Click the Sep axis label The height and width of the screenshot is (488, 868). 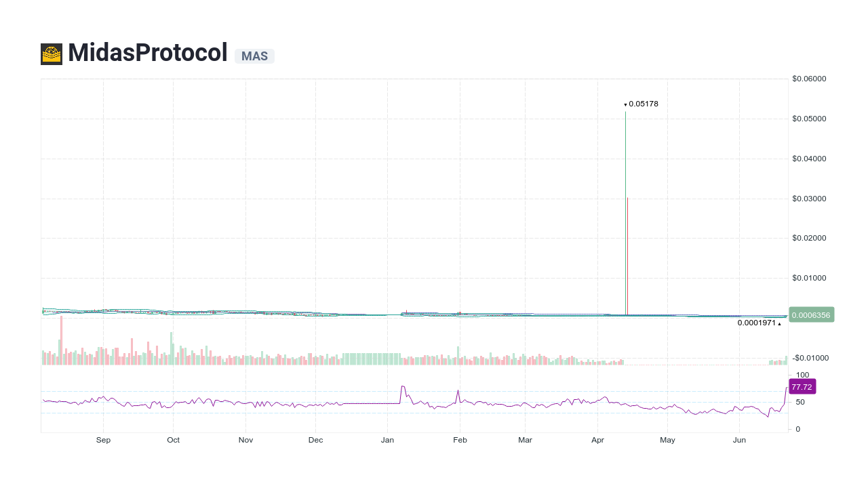103,440
